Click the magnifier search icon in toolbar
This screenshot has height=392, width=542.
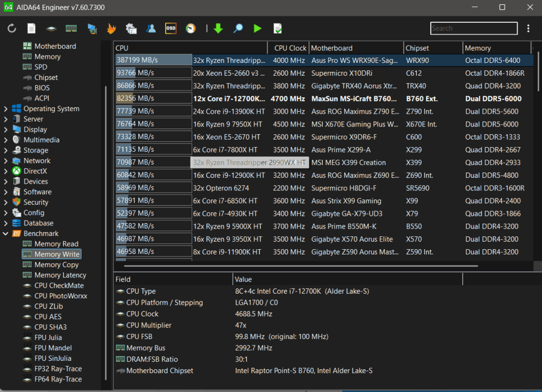coord(238,29)
